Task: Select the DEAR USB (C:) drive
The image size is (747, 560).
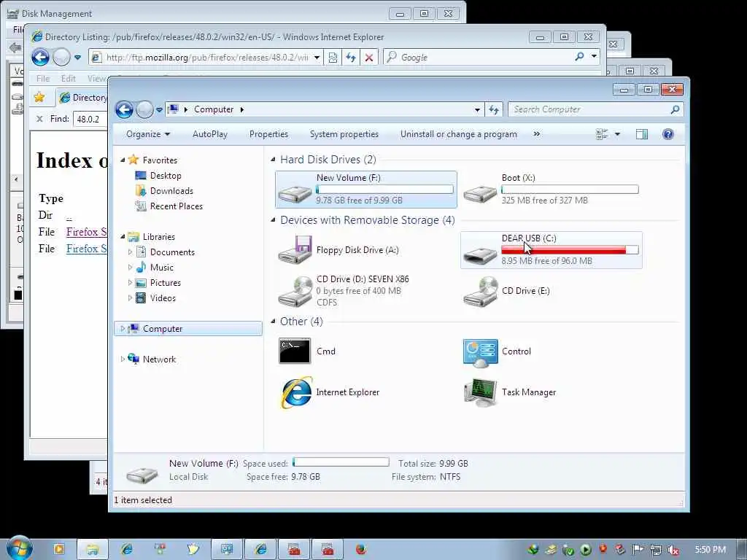Action: click(551, 250)
